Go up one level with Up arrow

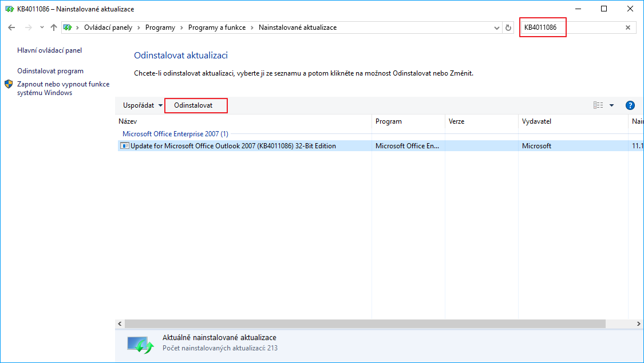54,27
